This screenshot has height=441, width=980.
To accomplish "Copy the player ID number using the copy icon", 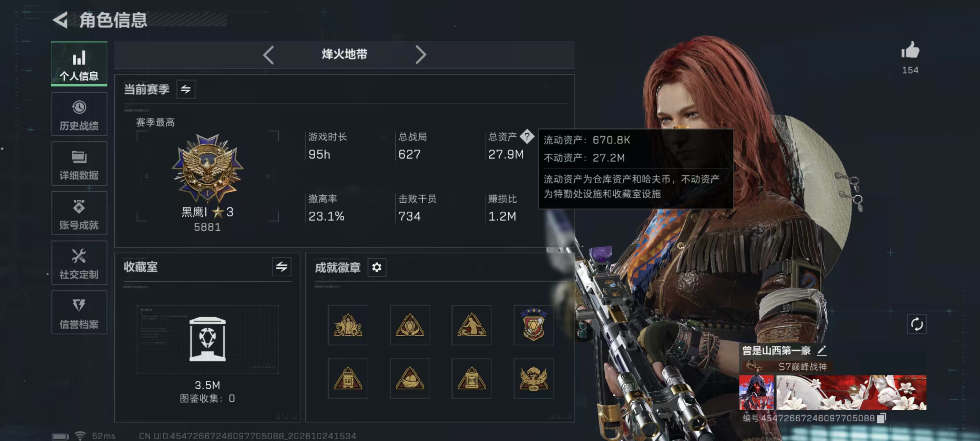I will (x=881, y=418).
